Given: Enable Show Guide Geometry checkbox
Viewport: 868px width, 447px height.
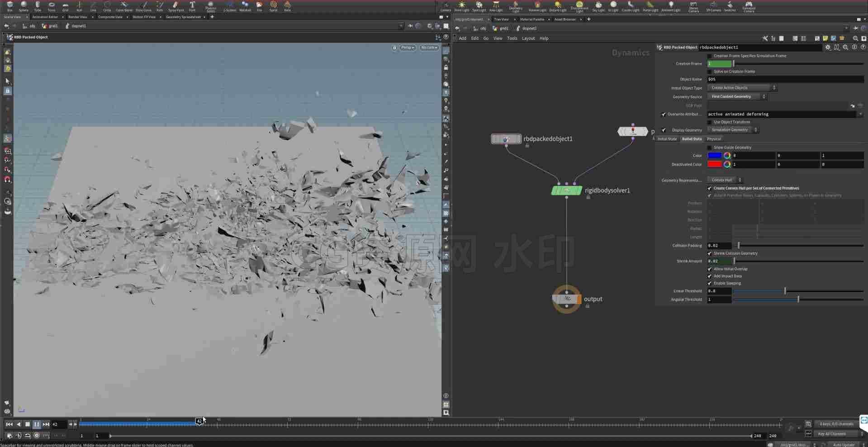Looking at the screenshot, I should (709, 147).
